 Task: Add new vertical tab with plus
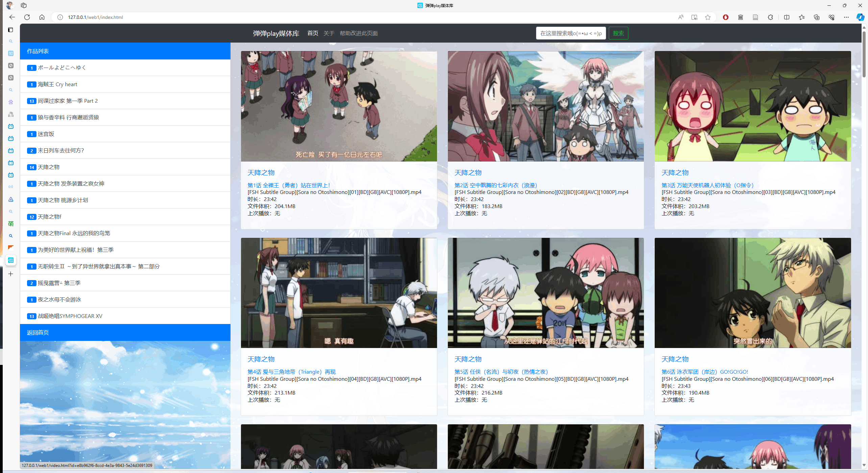tap(11, 274)
